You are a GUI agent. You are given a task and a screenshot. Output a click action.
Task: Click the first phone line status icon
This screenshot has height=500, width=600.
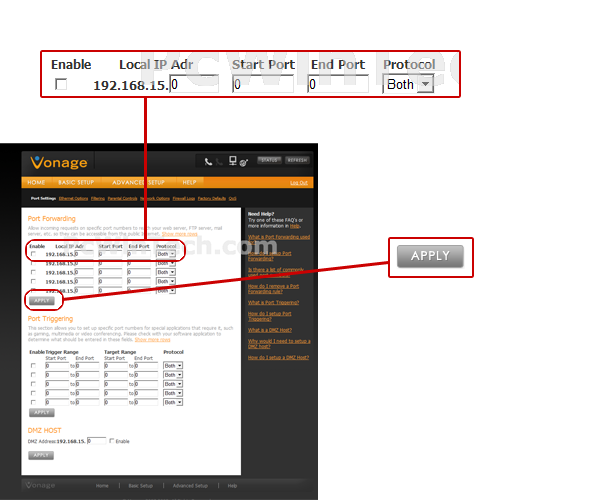tap(208, 161)
